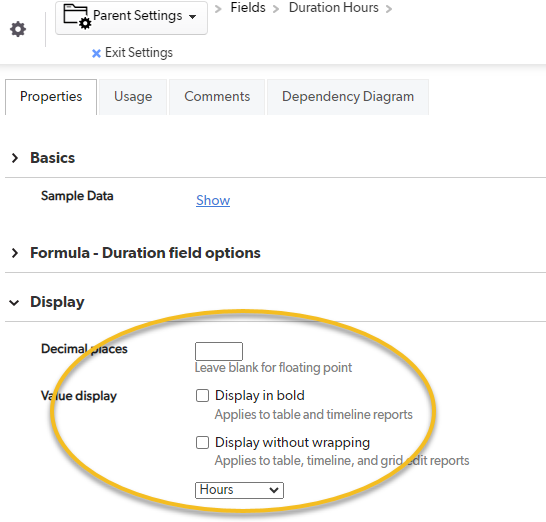Click the Parent Settings folder-gear icon
546x522 pixels.
(77, 16)
